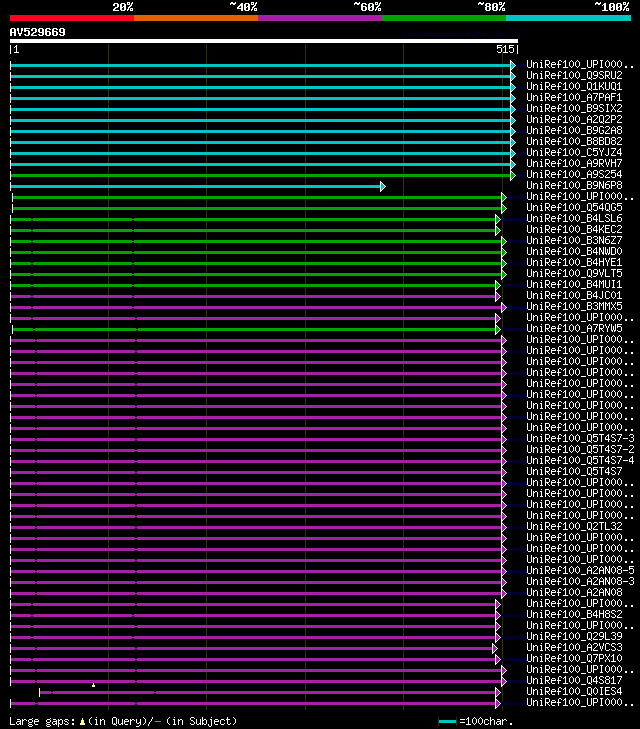
Task: Click the Large gaps legend text
Action: (123, 721)
